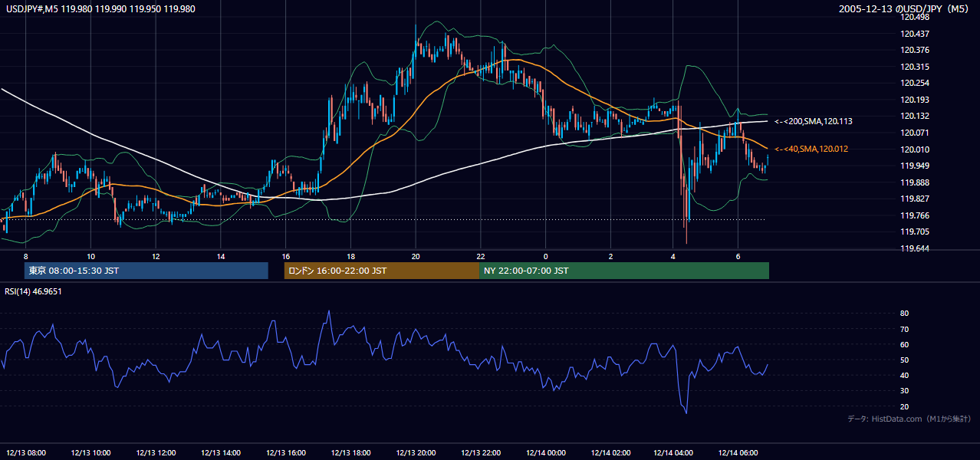Image resolution: width=980 pixels, height=460 pixels.
Task: Click the 12/13 16:00 date label
Action: coord(286,452)
